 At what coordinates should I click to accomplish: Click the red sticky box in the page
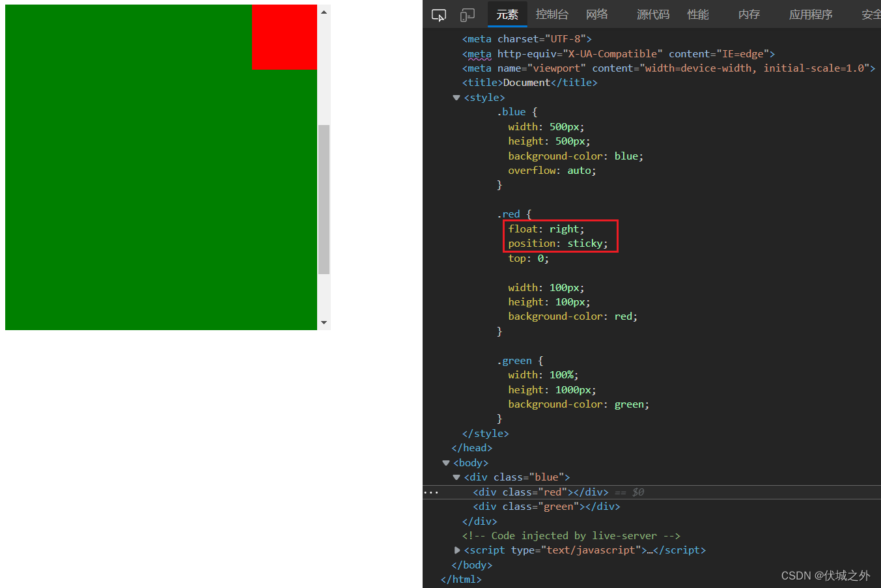point(285,37)
